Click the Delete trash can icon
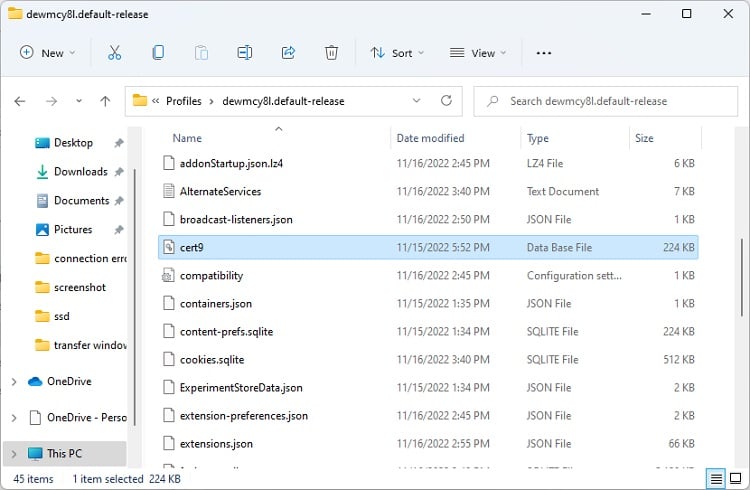This screenshot has width=750, height=490. click(331, 53)
